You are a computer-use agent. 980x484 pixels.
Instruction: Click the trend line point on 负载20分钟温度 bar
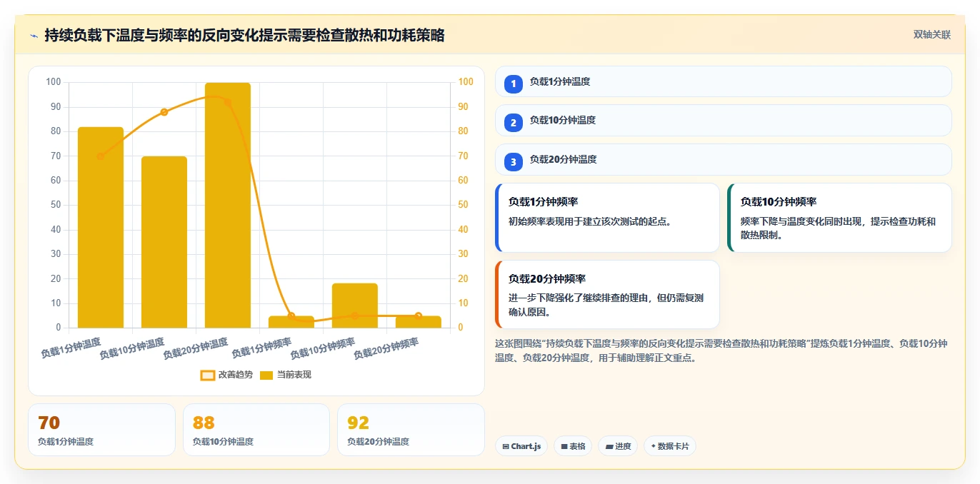[228, 102]
